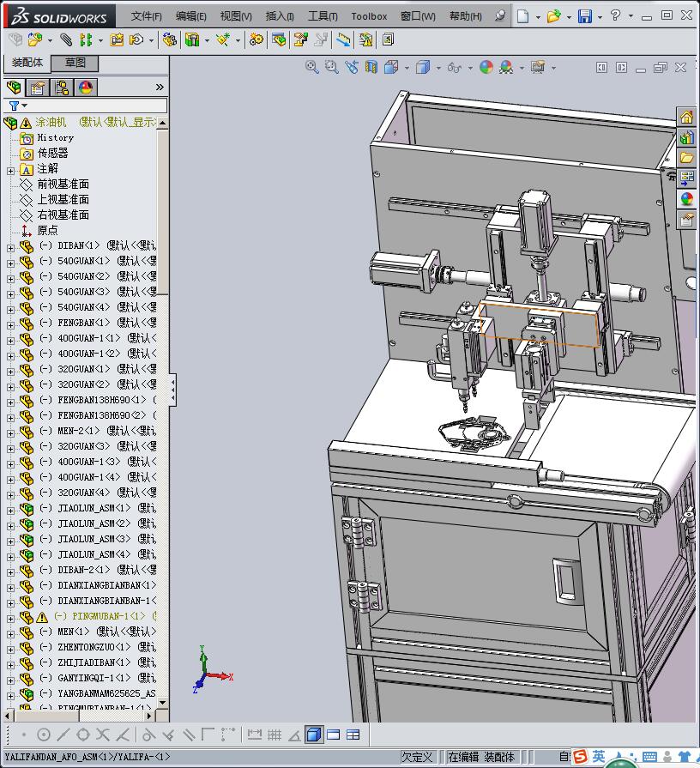700x768 pixels.
Task: Expand the panel tabs chevron
Action: pos(160,88)
